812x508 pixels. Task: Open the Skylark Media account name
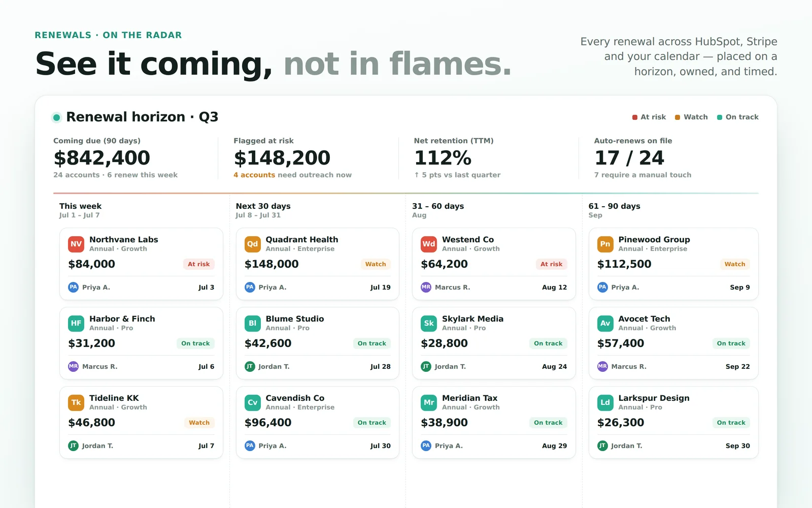coord(472,319)
